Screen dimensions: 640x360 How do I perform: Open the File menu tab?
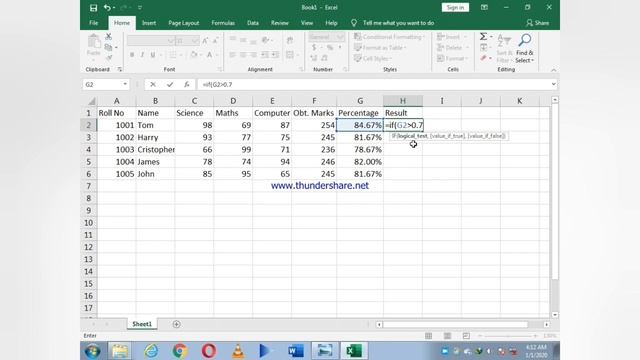pos(93,23)
